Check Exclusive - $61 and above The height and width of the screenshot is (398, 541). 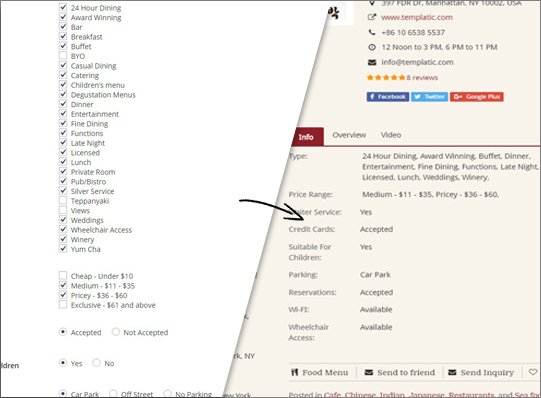(x=63, y=305)
